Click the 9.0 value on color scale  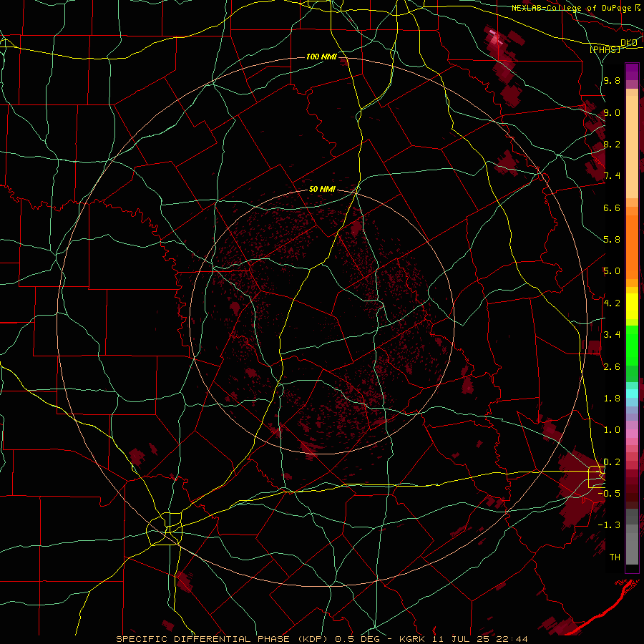tap(612, 112)
